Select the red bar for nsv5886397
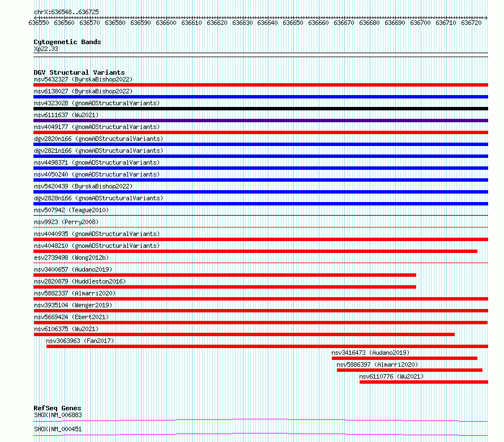The image size is (504, 442). point(410,370)
